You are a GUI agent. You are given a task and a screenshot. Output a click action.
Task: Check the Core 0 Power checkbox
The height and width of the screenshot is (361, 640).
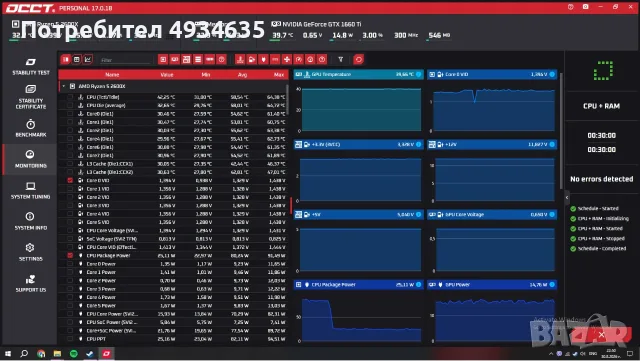[70, 264]
